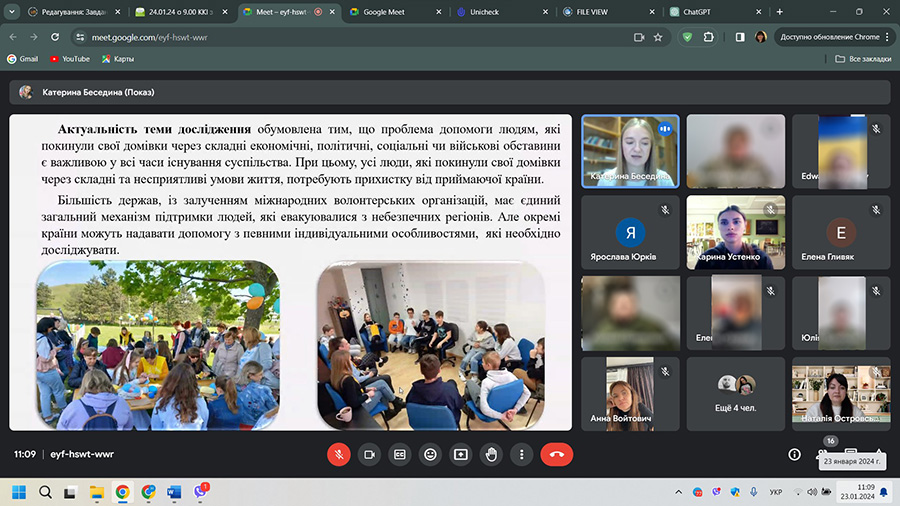Screen dimensions: 900x506
Task: Raise your hand in the meeting
Action: tap(491, 454)
